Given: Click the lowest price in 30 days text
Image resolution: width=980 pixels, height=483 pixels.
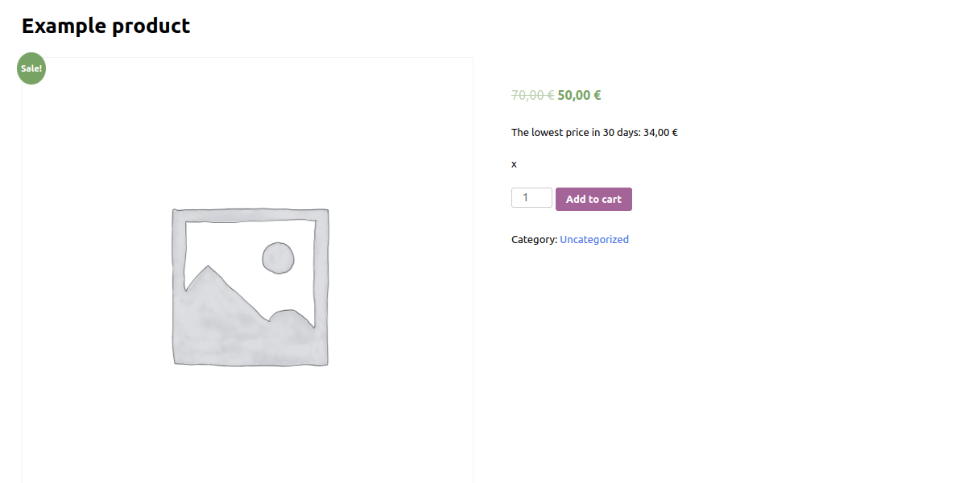Looking at the screenshot, I should (x=594, y=132).
